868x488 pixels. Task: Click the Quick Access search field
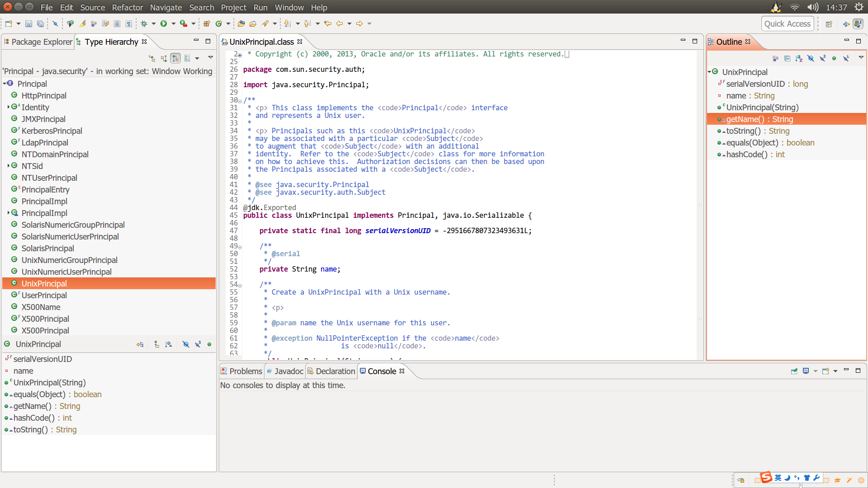[x=787, y=23]
